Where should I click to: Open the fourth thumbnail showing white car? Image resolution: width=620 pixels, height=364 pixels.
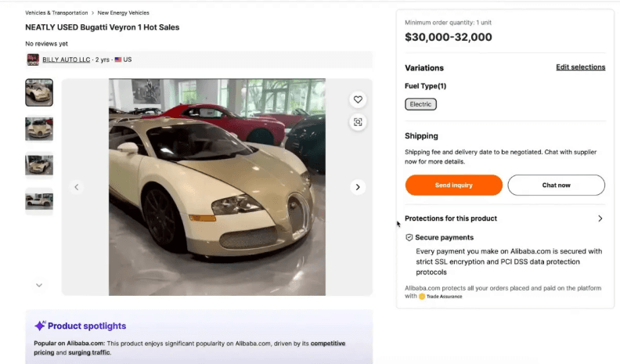coord(39,200)
